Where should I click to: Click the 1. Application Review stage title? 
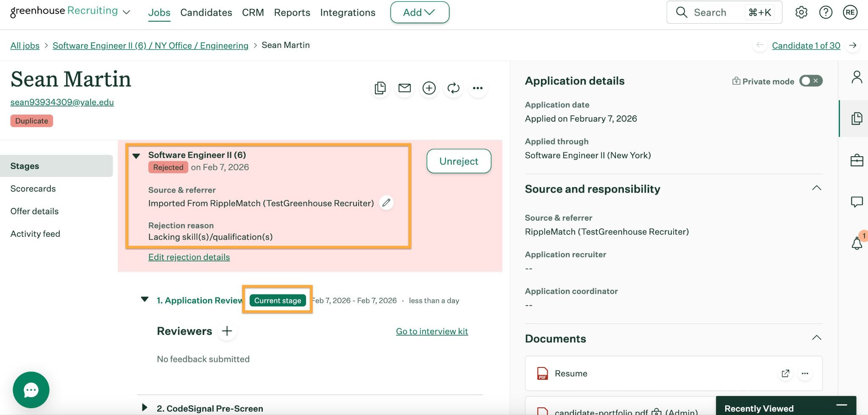(200, 300)
